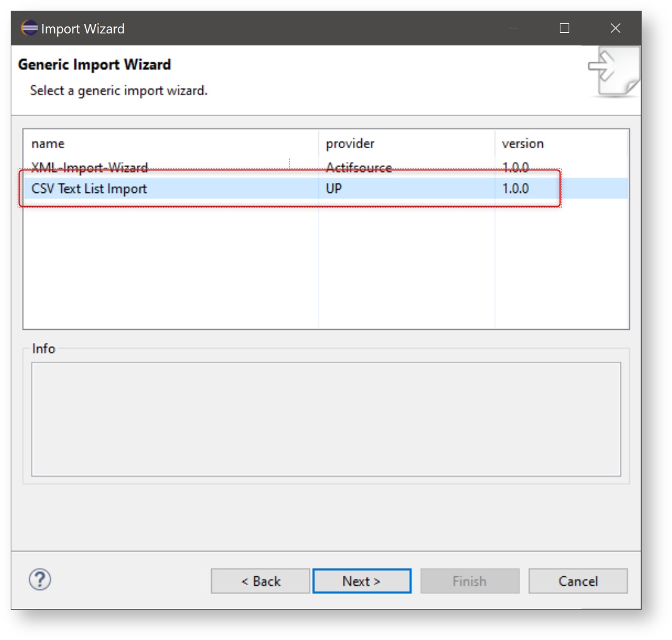Viewport: 672px width, 640px height.
Task: Close the Import Wizard dialog
Action: coord(615,28)
